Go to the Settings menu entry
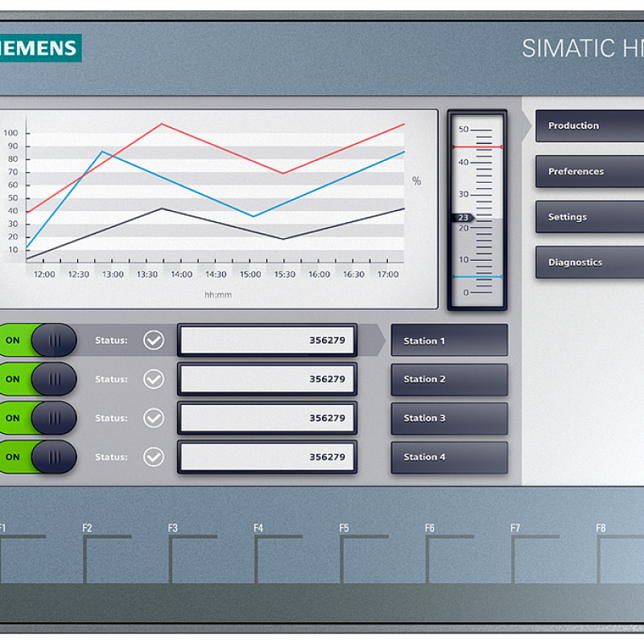Image resolution: width=644 pixels, height=644 pixels. [589, 217]
